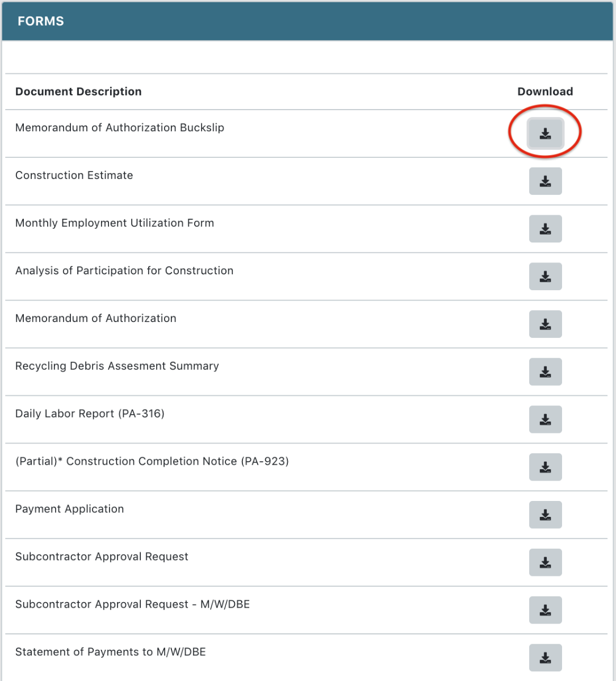Click the Monthly Employment Utilization Form text
The height and width of the screenshot is (681, 616).
pos(115,223)
